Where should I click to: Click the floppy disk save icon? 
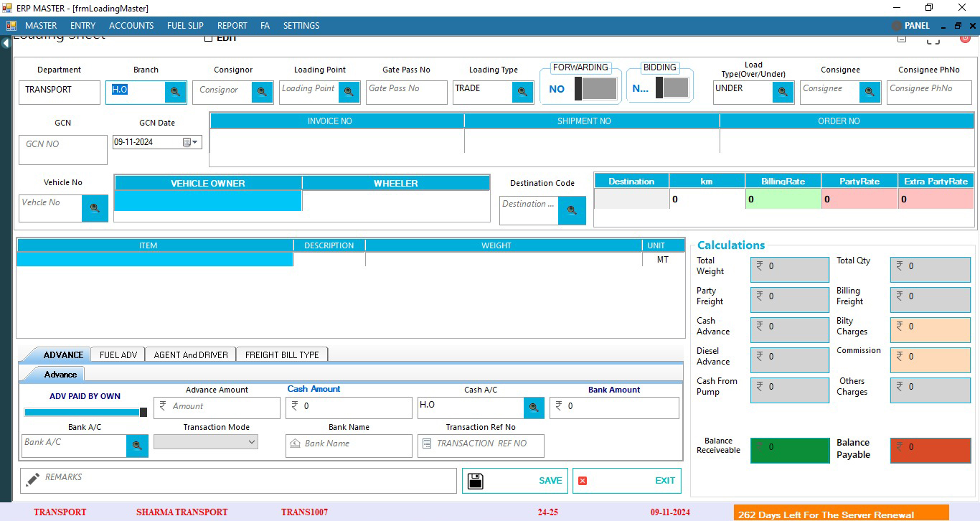coord(475,481)
